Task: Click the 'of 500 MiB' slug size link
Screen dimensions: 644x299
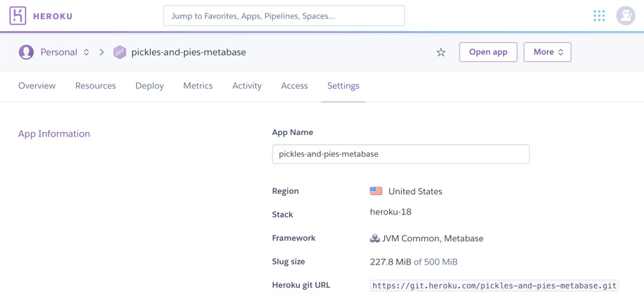Action: 436,262
